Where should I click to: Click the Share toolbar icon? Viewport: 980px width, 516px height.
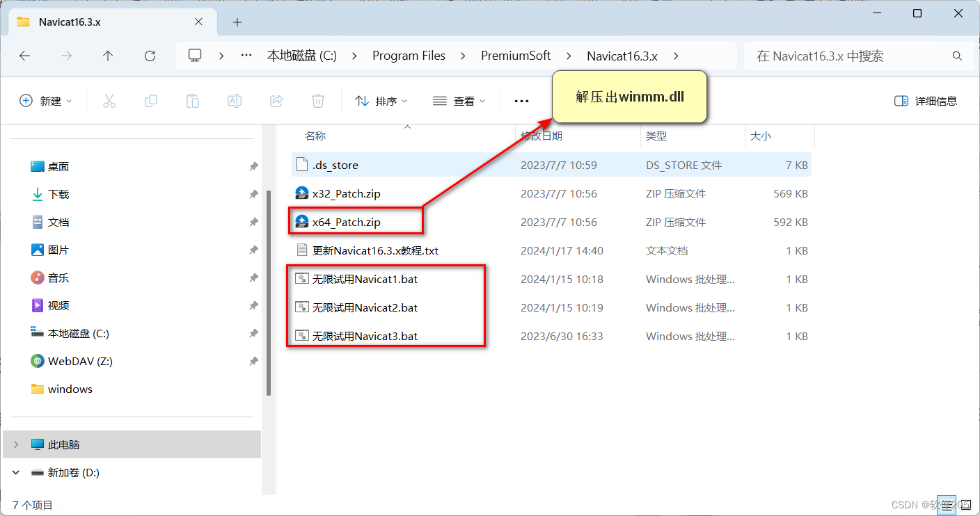tap(276, 101)
